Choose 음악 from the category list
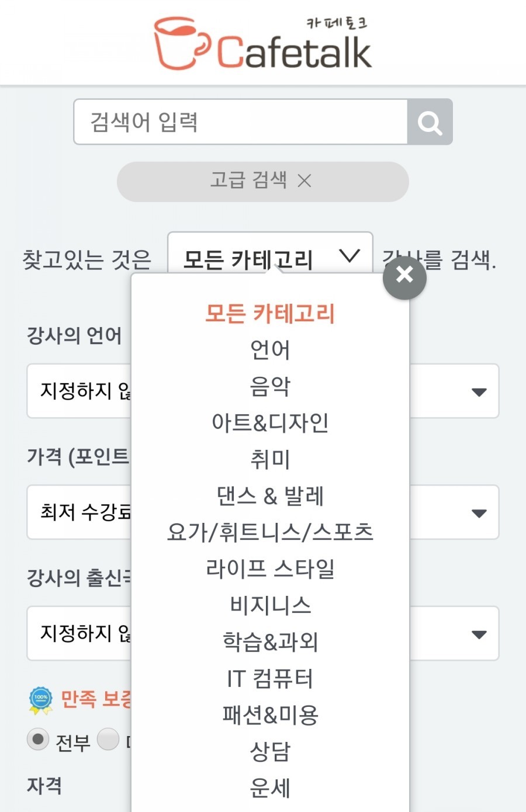The width and height of the screenshot is (526, 812). (269, 386)
